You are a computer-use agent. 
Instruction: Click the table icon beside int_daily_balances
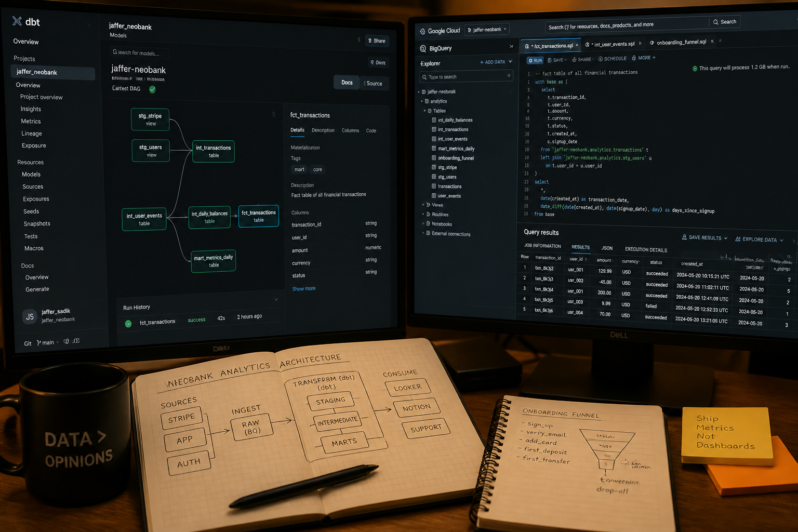pyautogui.click(x=434, y=120)
